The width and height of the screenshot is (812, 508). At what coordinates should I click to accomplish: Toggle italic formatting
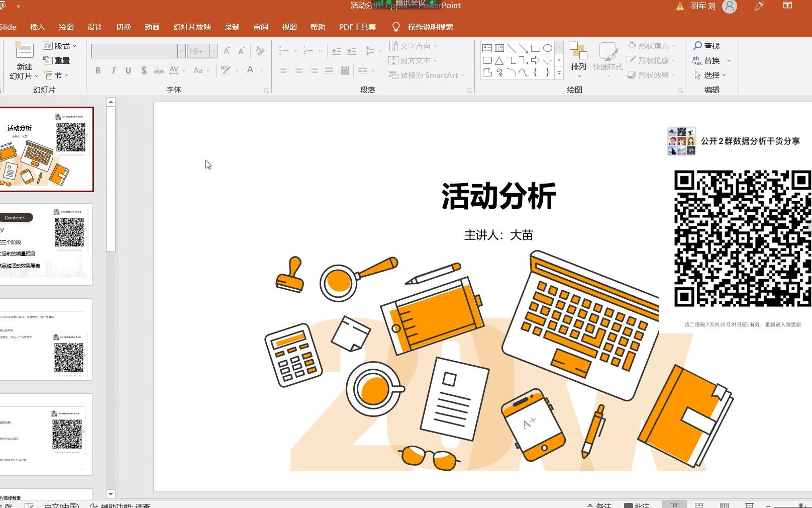pyautogui.click(x=114, y=70)
